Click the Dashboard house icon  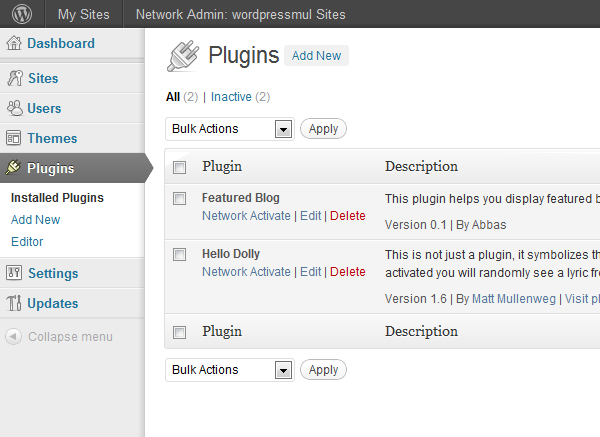[x=14, y=43]
